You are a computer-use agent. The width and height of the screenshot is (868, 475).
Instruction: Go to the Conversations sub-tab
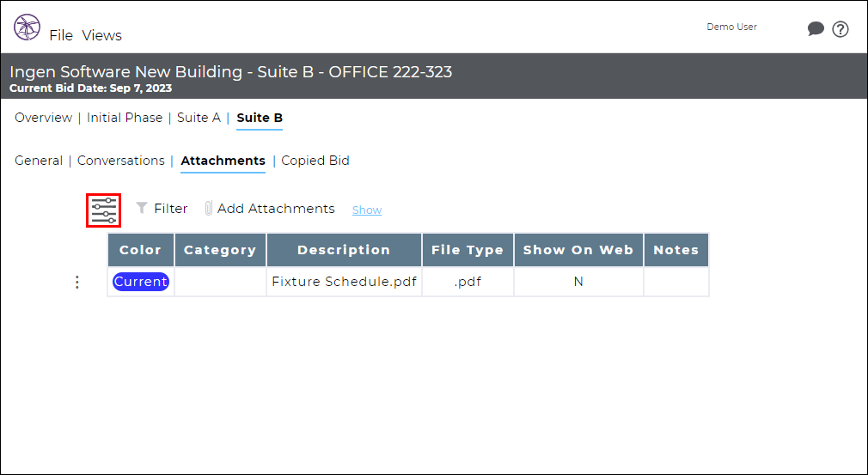(120, 161)
